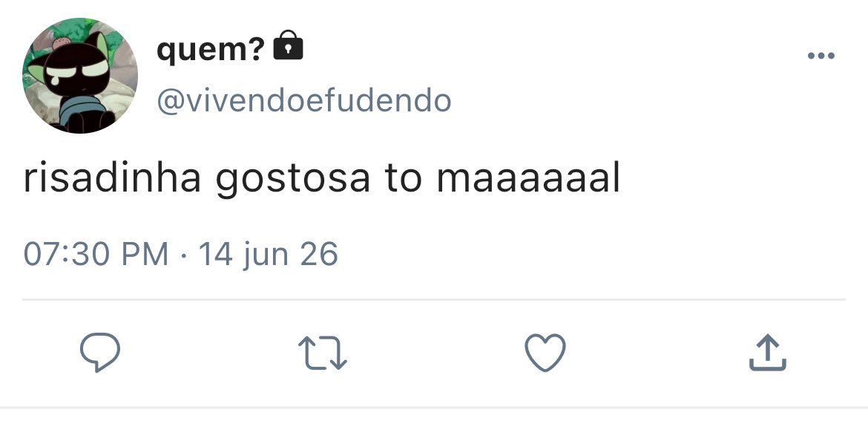Viewport: 868px width, 421px height.
Task: Click the padlock icon beside quem?
Action: coord(289,45)
